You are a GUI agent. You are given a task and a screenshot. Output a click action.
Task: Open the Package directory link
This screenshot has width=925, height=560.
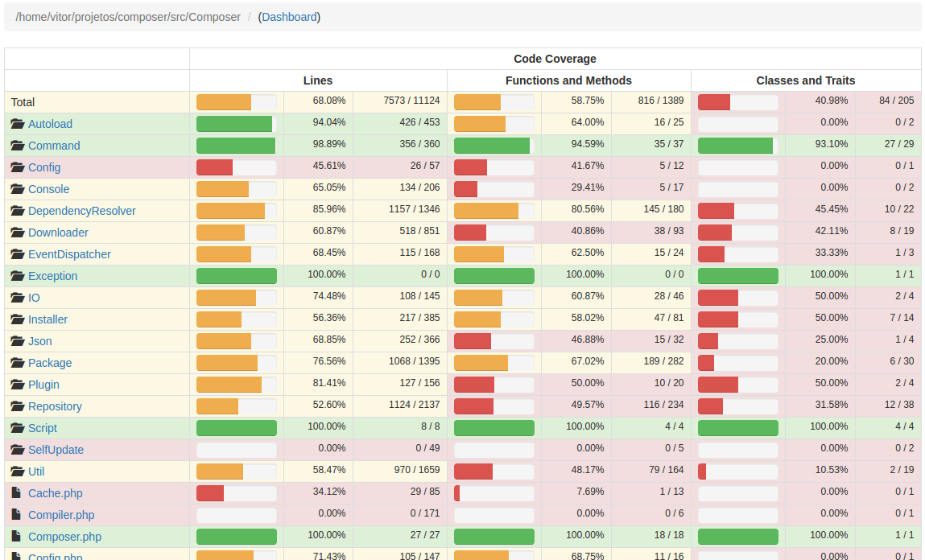click(x=50, y=363)
